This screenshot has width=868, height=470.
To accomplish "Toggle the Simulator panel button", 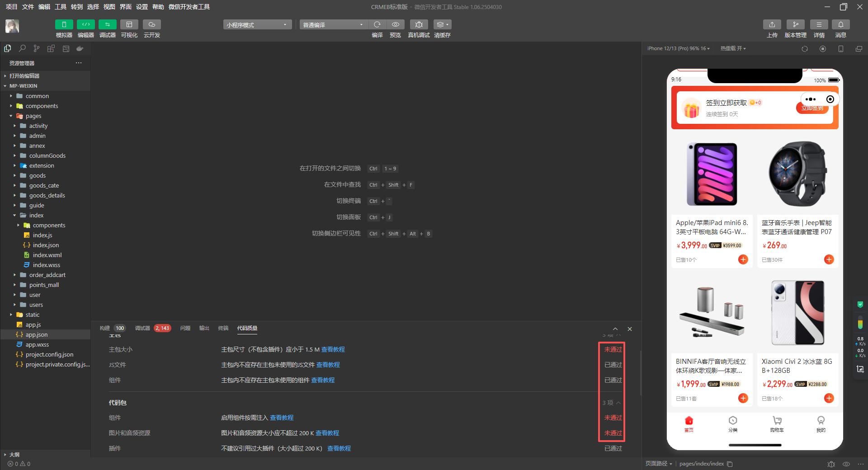I will 64,24.
